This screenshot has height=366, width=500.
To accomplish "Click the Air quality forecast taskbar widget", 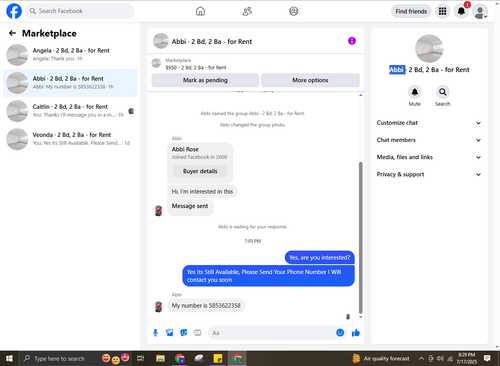I will click(381, 359).
